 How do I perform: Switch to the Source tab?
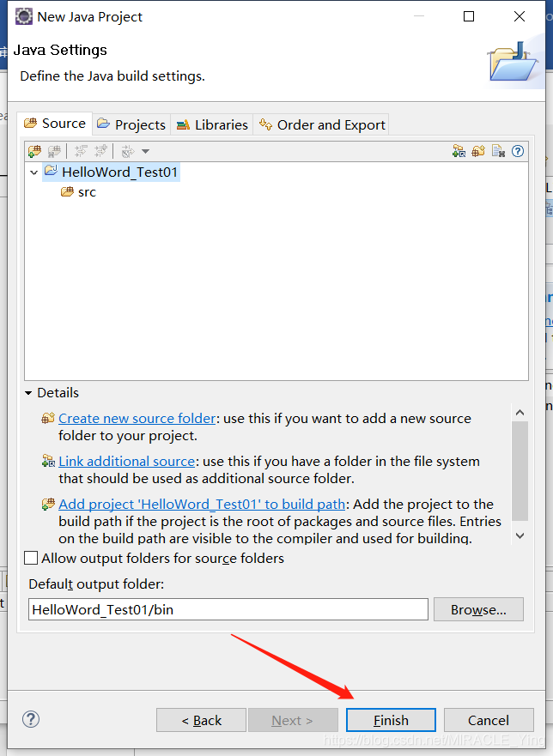(55, 124)
